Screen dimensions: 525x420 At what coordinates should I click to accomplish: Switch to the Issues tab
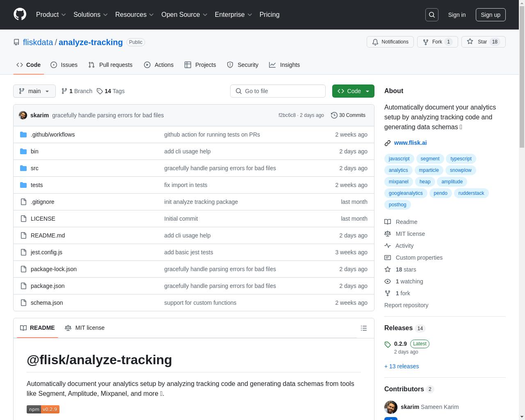tap(64, 65)
